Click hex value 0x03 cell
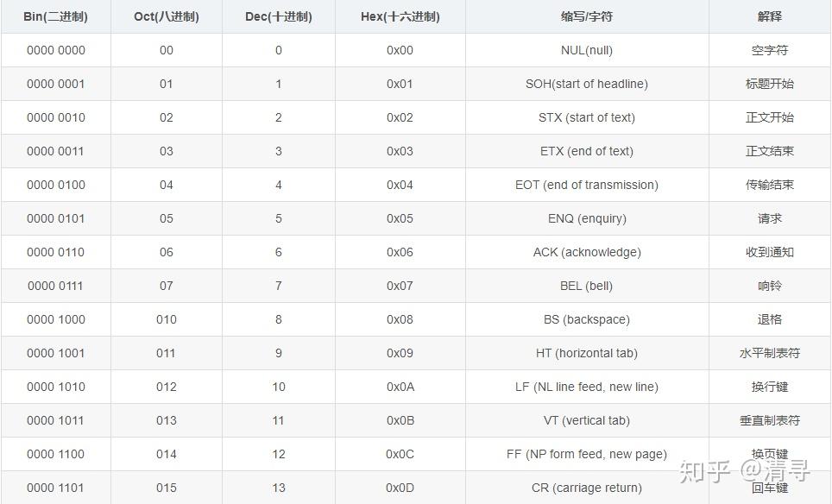The width and height of the screenshot is (832, 504). [400, 151]
